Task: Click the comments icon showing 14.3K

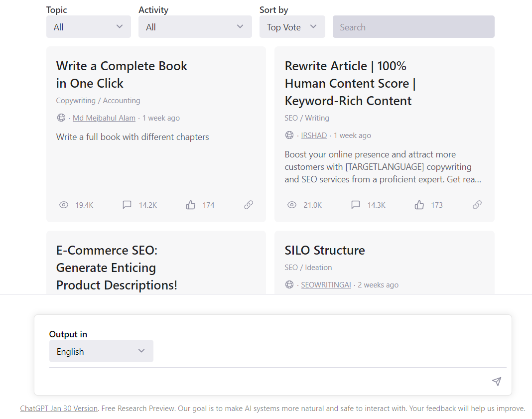Action: pyautogui.click(x=355, y=205)
